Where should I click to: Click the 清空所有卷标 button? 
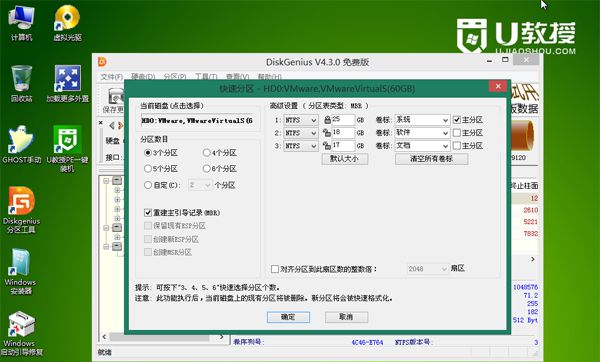431,159
